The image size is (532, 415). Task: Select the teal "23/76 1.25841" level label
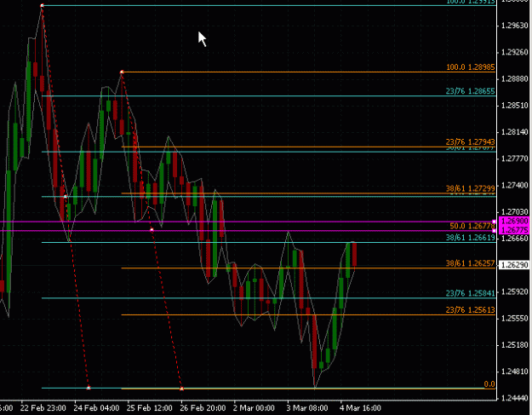[x=470, y=293]
